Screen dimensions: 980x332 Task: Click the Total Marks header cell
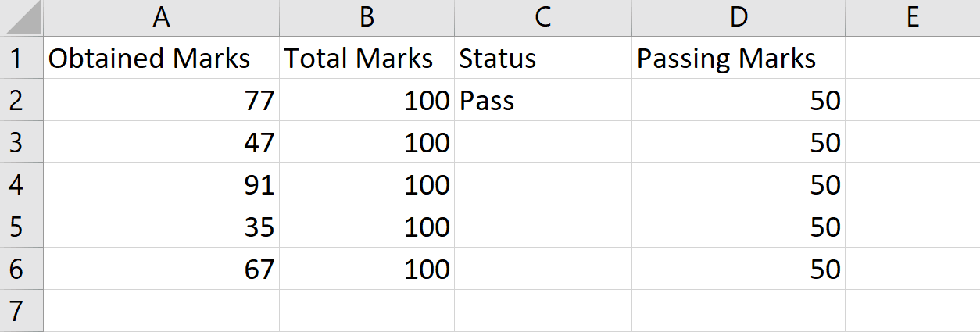pyautogui.click(x=367, y=58)
